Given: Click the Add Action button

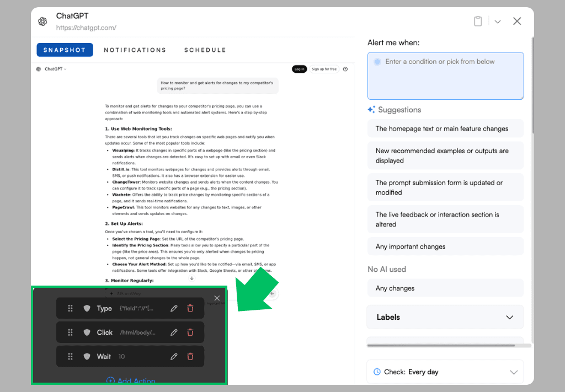Looking at the screenshot, I should [x=130, y=380].
